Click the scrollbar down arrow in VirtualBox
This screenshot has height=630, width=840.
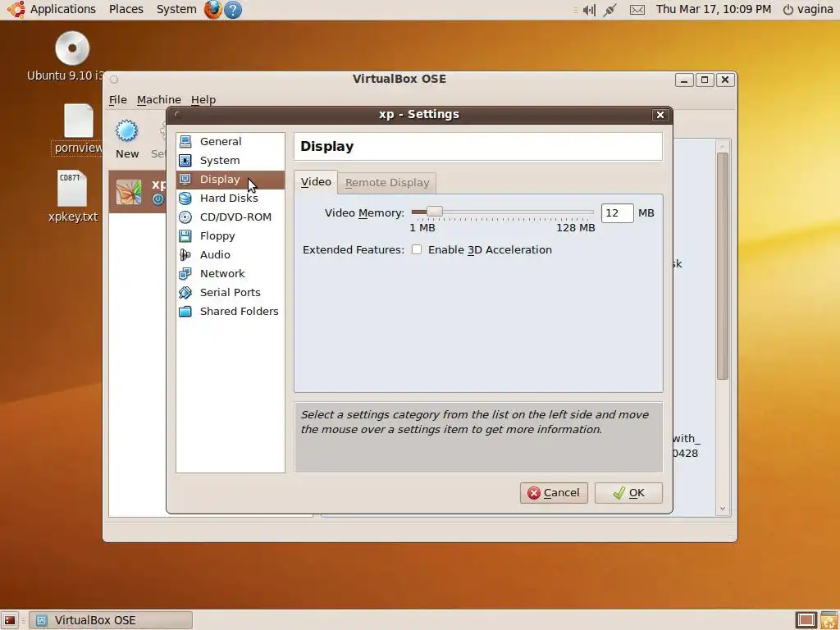(722, 509)
